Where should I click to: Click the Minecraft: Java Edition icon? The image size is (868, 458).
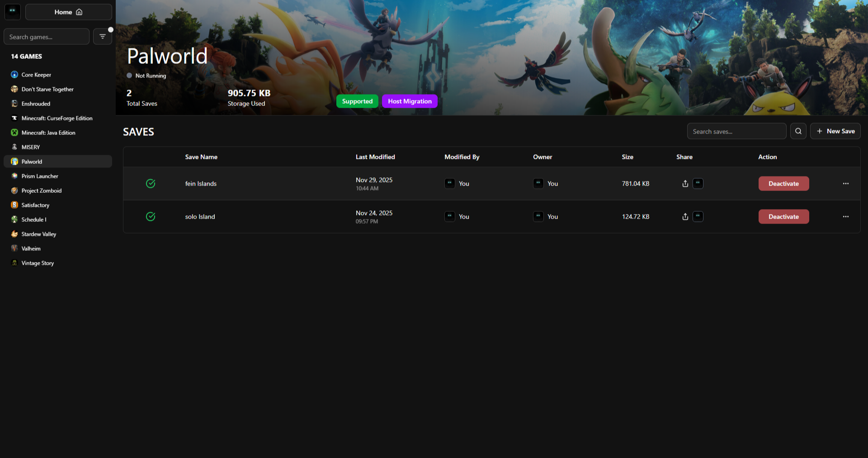click(x=14, y=133)
